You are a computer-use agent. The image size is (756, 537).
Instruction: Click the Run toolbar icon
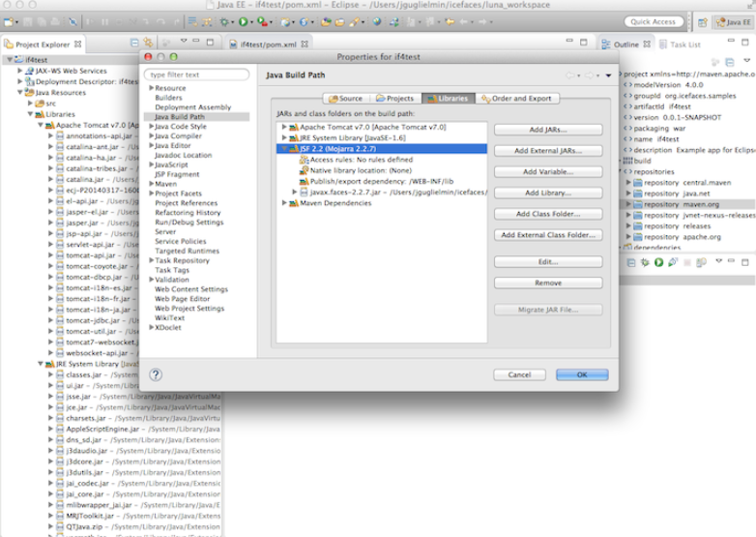(242, 20)
